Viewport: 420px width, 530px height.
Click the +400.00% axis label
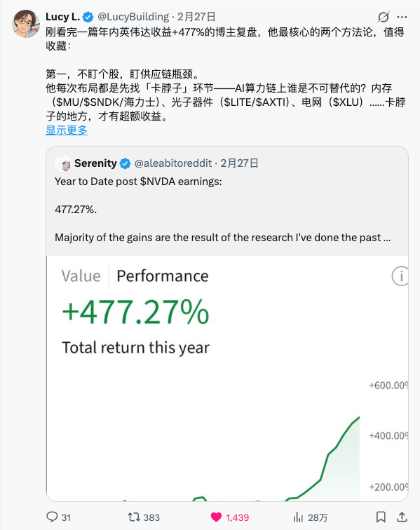(x=388, y=435)
